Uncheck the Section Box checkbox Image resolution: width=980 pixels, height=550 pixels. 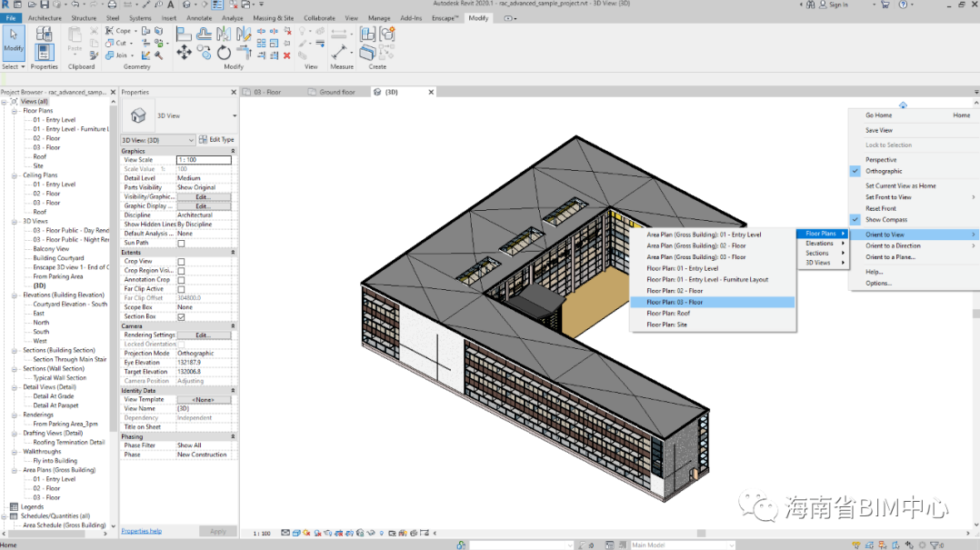(x=181, y=316)
